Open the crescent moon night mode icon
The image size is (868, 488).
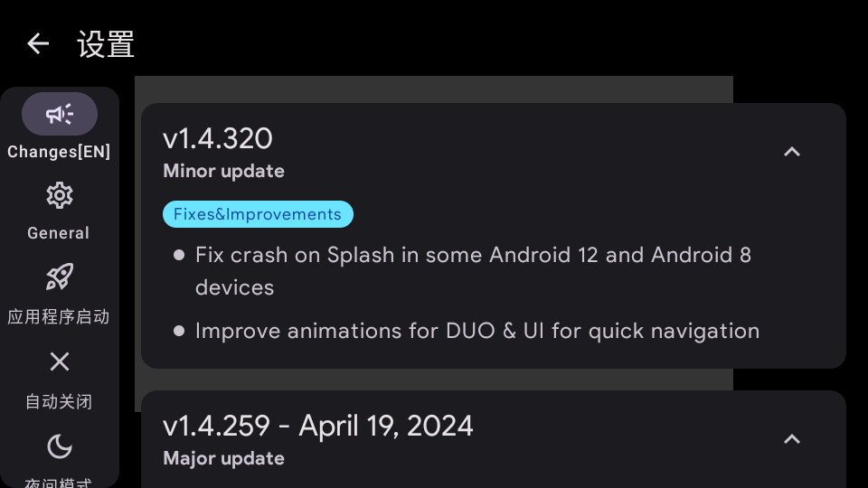[x=60, y=446]
